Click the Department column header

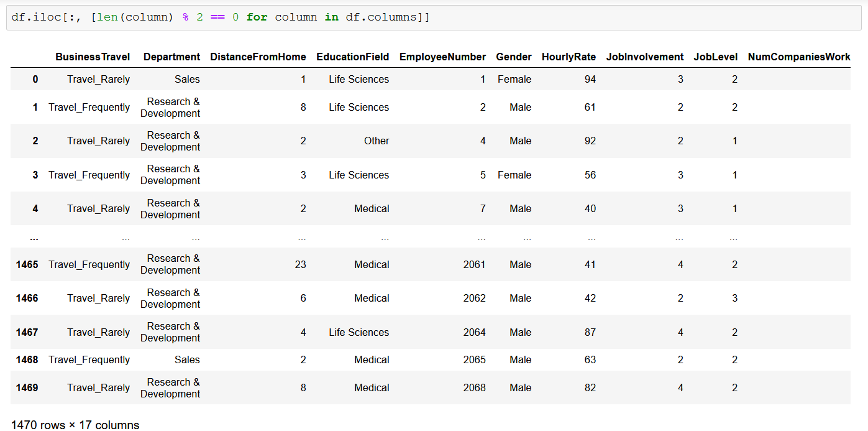point(171,57)
